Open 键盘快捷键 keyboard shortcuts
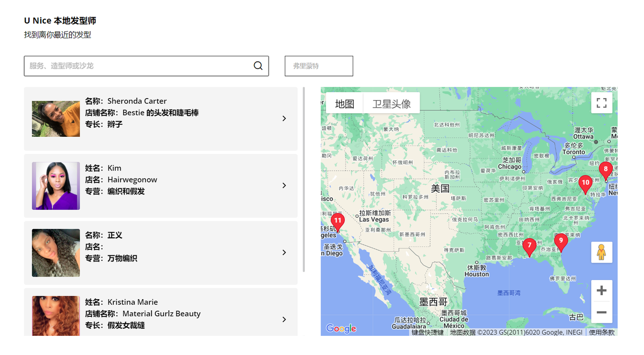The image size is (644, 355). coord(428,332)
